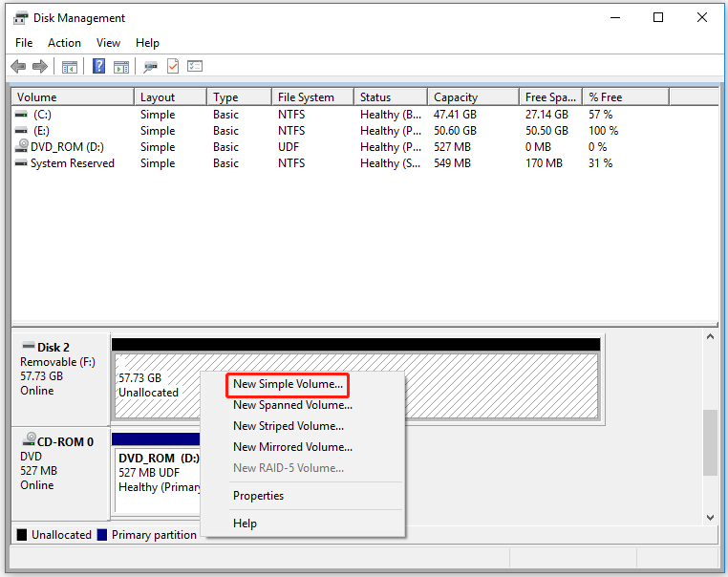This screenshot has height=577, width=728.
Task: Open the blue Help question mark icon
Action: (x=98, y=67)
